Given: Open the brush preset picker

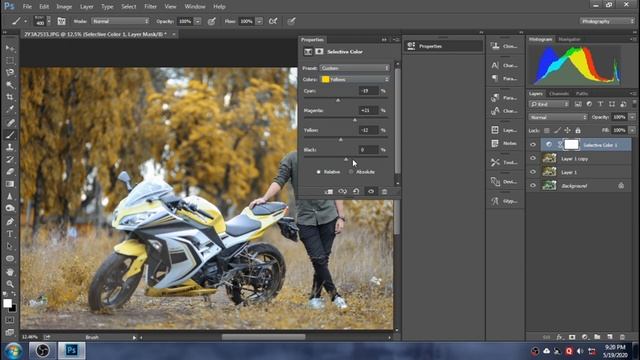Looking at the screenshot, I should click(x=42, y=21).
